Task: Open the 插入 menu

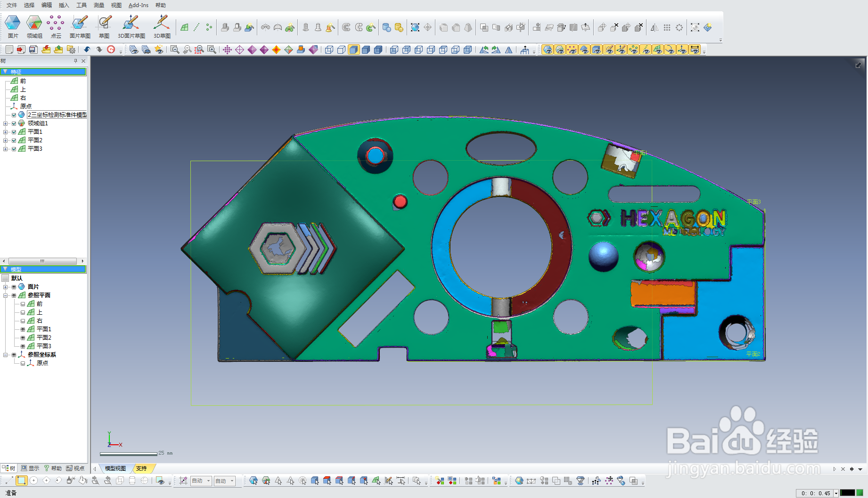Action: point(64,5)
